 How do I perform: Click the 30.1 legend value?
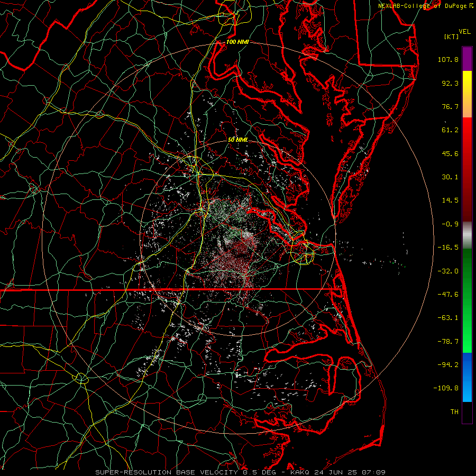pyautogui.click(x=450, y=177)
